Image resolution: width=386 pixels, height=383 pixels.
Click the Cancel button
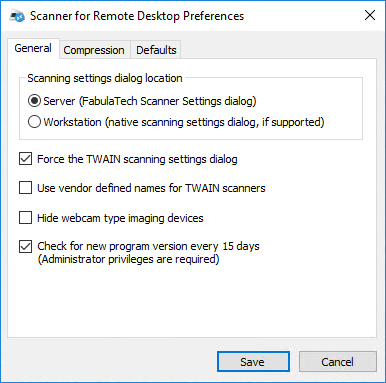338,362
